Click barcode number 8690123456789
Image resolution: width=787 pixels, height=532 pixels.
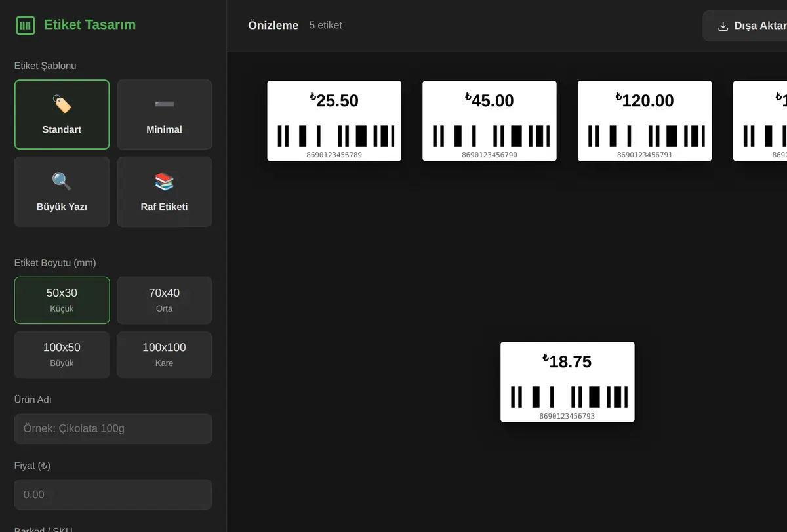coord(334,155)
